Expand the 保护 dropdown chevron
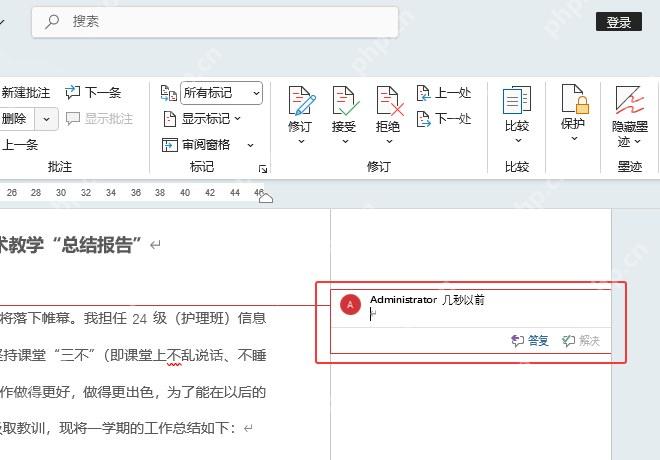660x460 pixels. coord(575,138)
